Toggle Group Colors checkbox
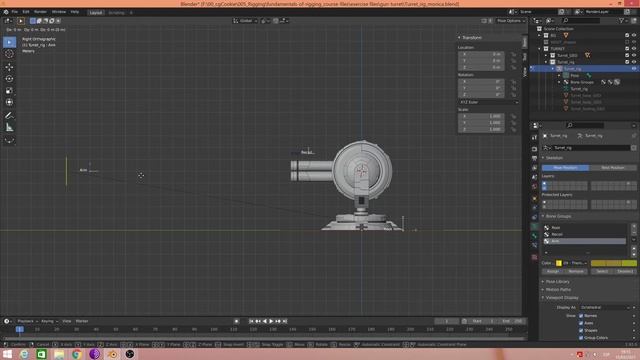The height and width of the screenshot is (360, 640). 581,338
